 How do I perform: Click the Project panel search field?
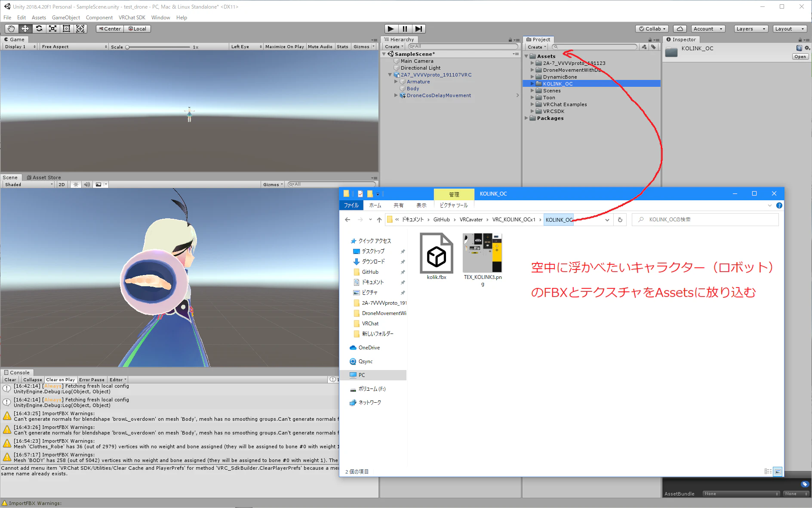click(594, 47)
